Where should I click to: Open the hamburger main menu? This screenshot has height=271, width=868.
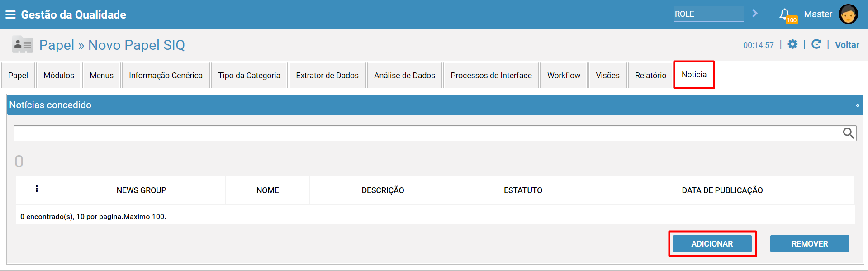pos(10,14)
